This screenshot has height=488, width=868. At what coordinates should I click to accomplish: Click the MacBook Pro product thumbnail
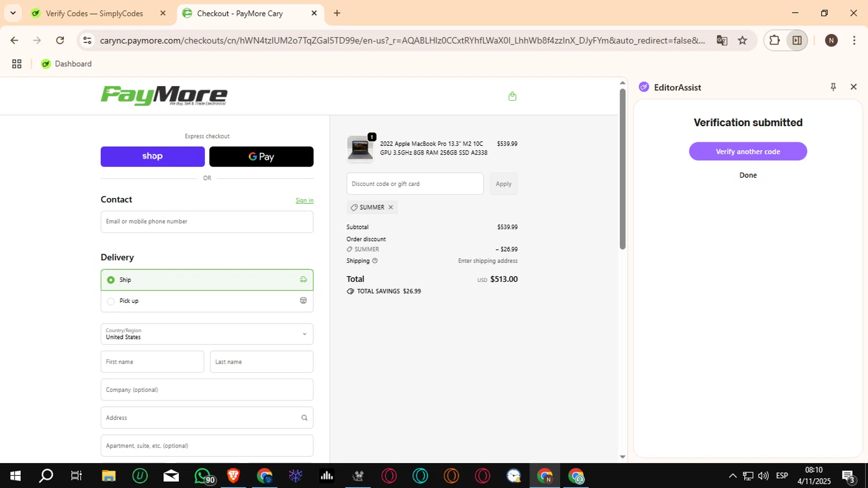[x=360, y=149]
